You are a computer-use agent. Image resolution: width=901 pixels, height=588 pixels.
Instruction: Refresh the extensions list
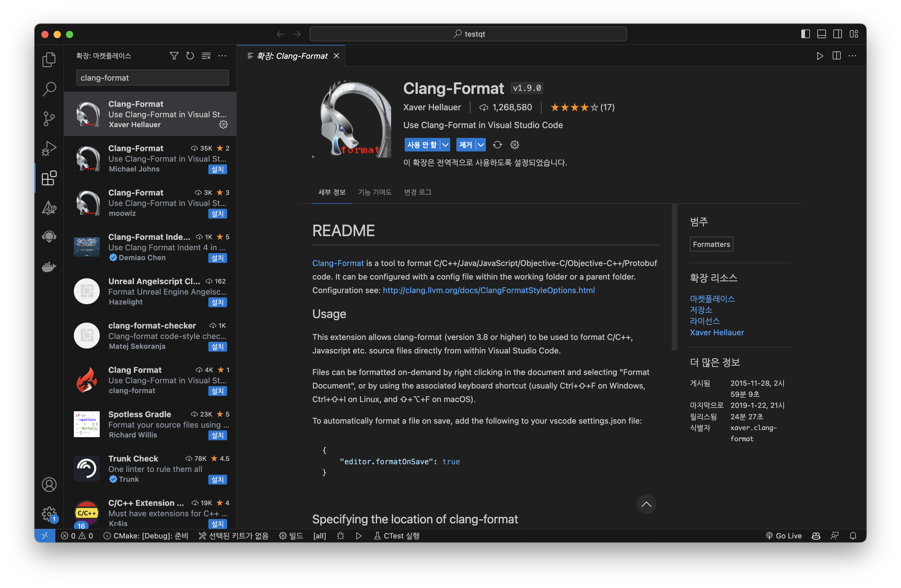click(190, 56)
